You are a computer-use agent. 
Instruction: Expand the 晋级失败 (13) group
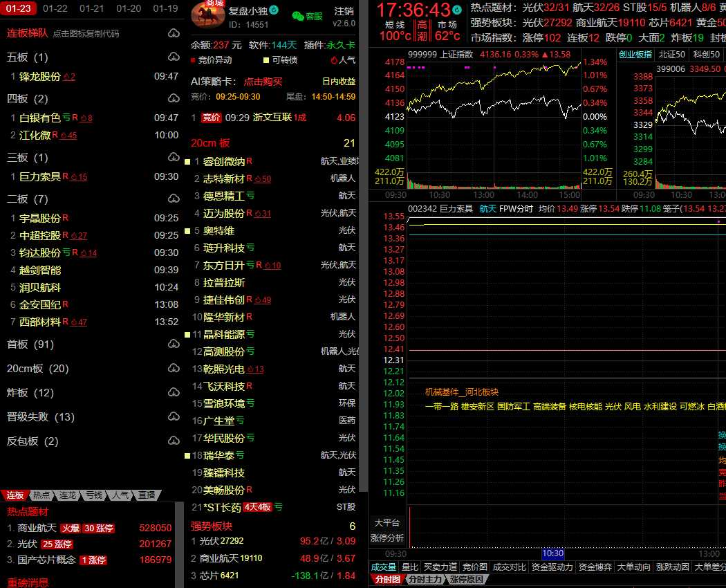tap(40, 417)
